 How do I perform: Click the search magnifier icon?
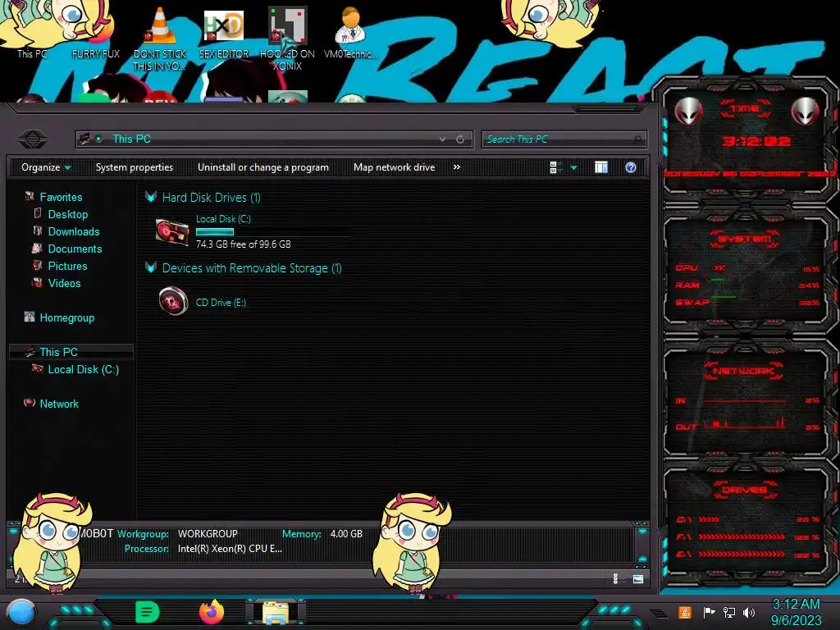point(637,139)
